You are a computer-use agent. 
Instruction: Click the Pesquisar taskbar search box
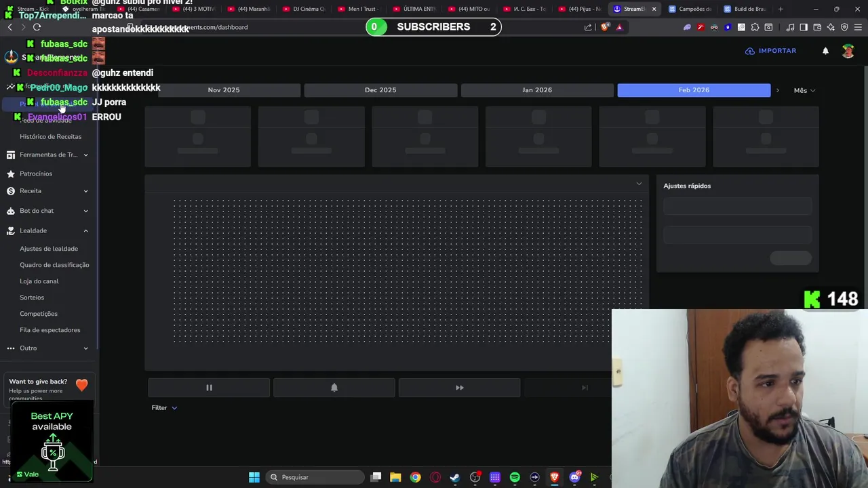pyautogui.click(x=315, y=477)
